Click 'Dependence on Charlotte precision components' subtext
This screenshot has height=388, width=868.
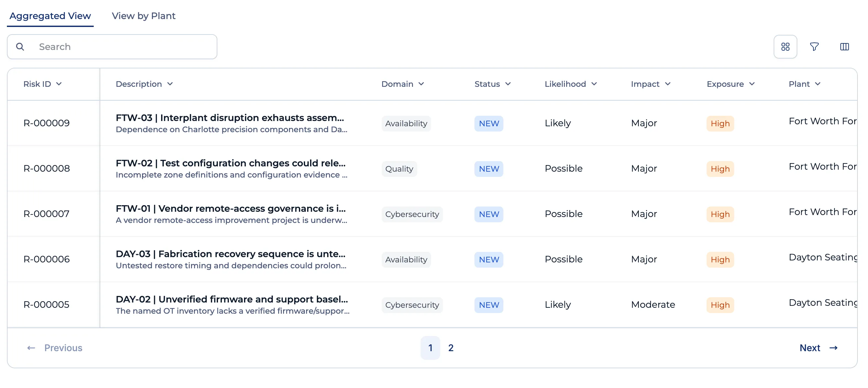[x=231, y=130]
